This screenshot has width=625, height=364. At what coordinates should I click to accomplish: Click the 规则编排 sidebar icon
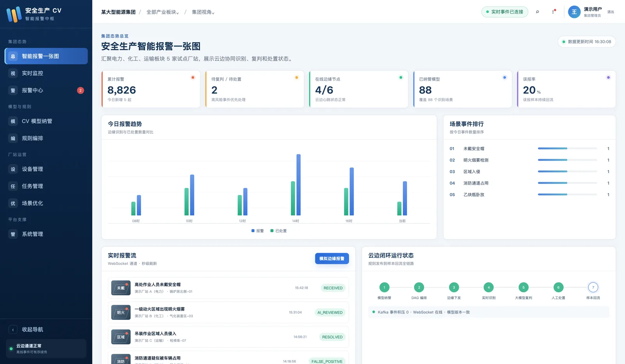click(x=13, y=138)
